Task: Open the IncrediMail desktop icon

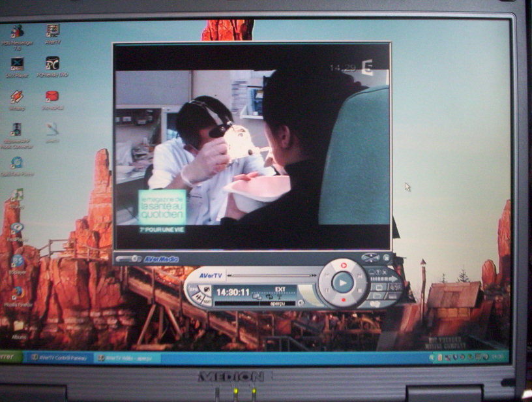Action: click(x=52, y=100)
